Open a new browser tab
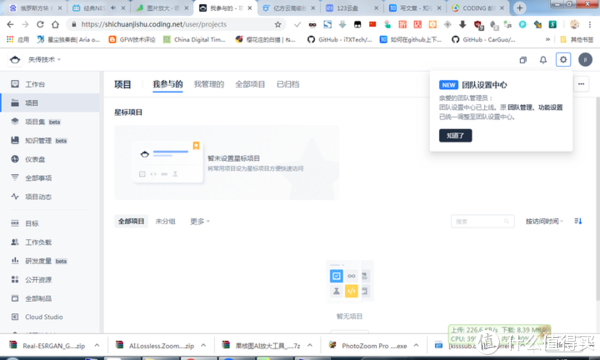 [520, 8]
